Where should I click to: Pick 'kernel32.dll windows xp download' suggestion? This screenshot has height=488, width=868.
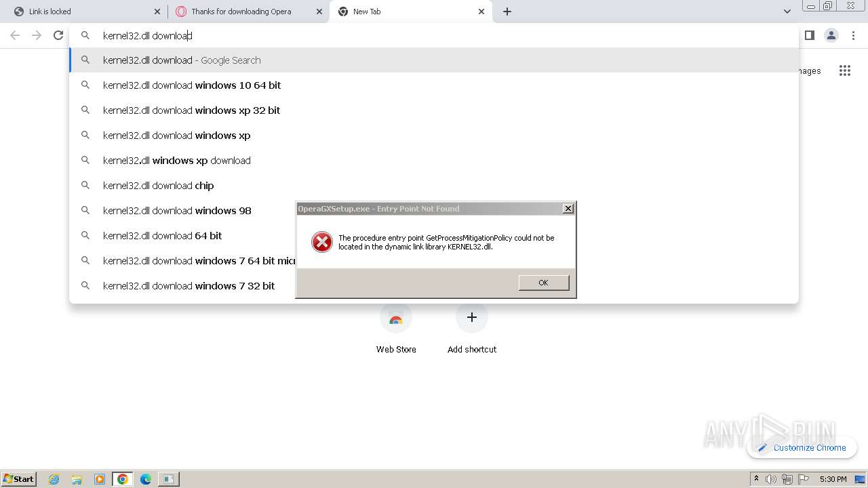pyautogui.click(x=434, y=161)
